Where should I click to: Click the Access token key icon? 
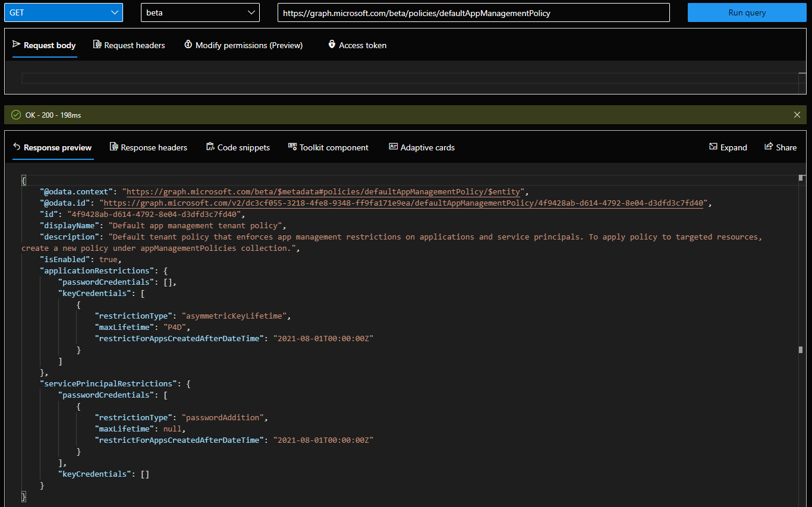pos(332,45)
